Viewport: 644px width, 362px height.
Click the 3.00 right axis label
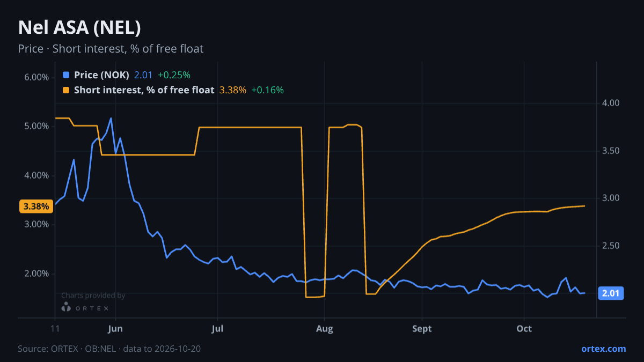click(611, 198)
